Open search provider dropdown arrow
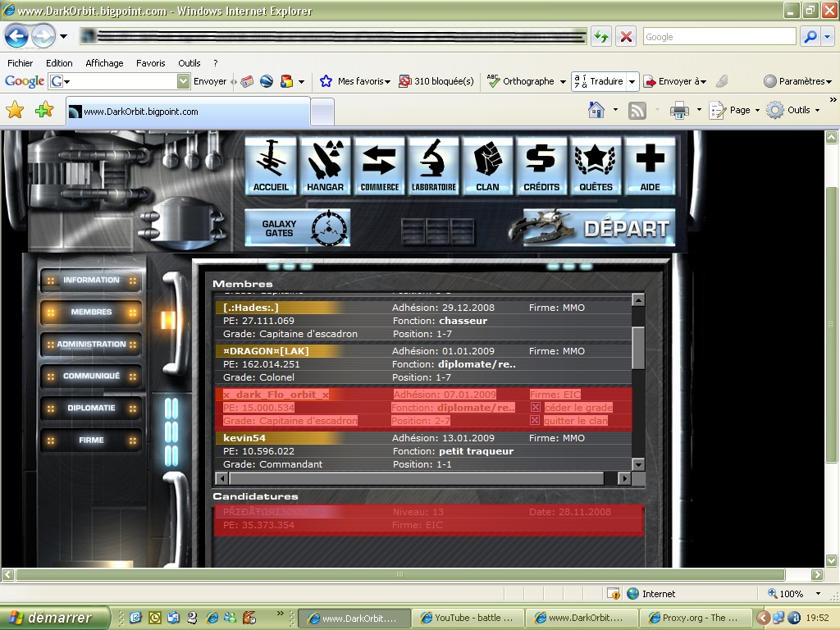Image resolution: width=840 pixels, height=630 pixels. click(828, 36)
